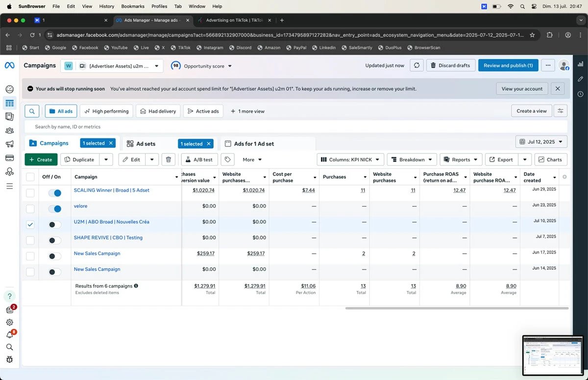Image resolution: width=588 pixels, height=380 pixels.
Task: Open Audiences icon in left sidebar
Action: (9, 130)
